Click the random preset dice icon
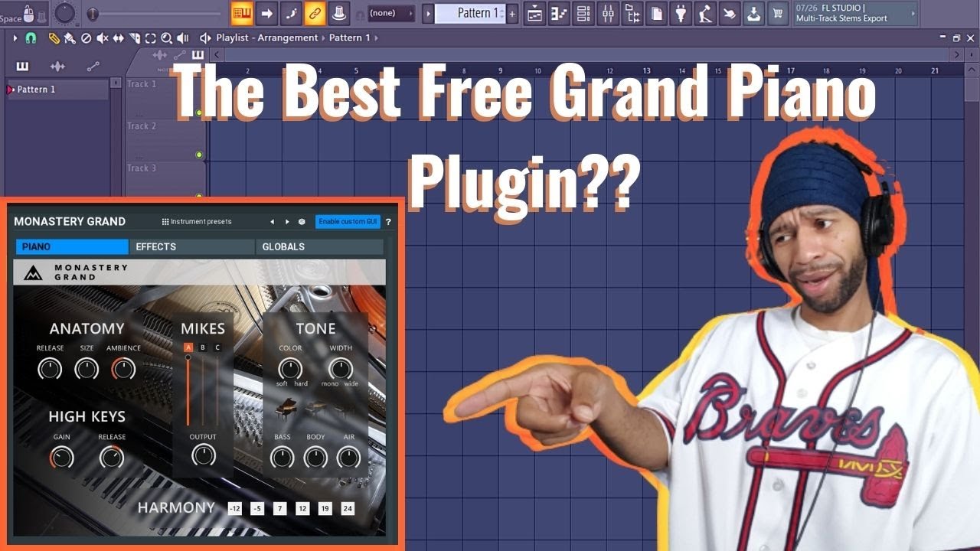The image size is (980, 551). tap(302, 222)
